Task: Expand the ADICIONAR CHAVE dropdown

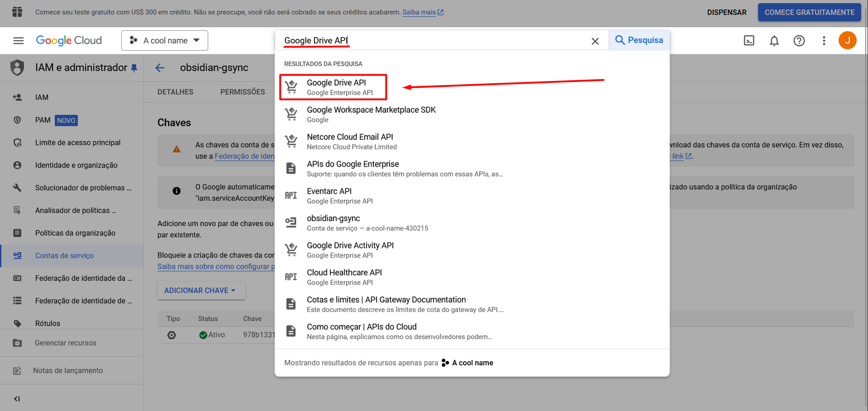Action: tap(201, 290)
